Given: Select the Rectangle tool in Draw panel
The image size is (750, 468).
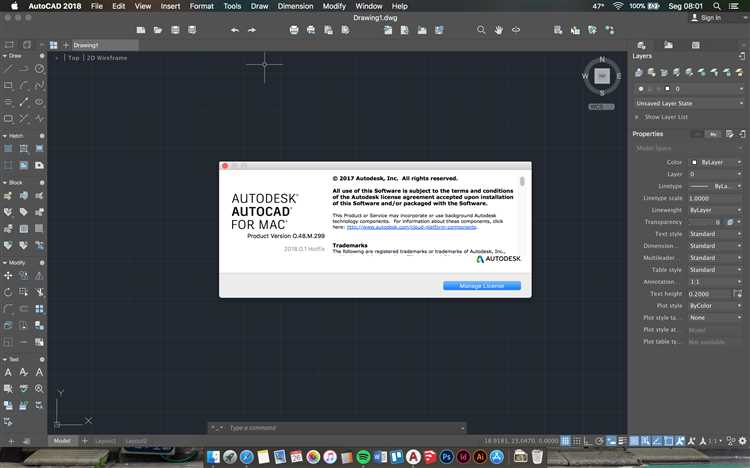Looking at the screenshot, I should (8, 85).
